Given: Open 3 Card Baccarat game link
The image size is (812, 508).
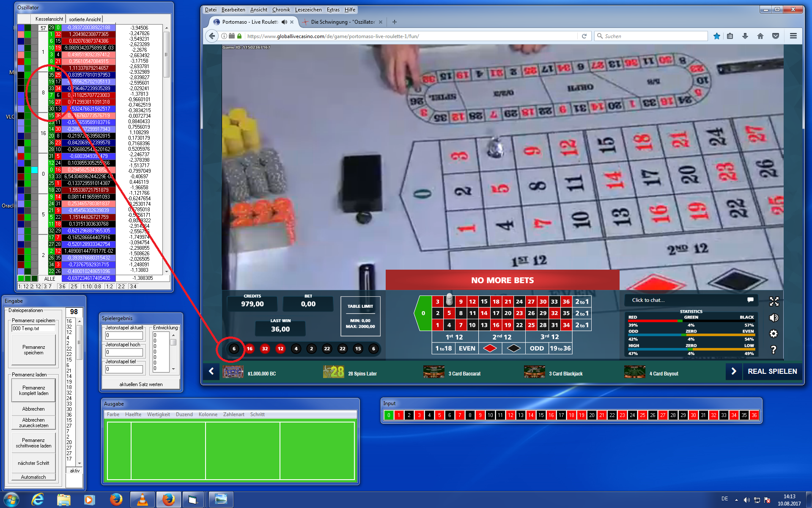Looking at the screenshot, I should tap(452, 373).
